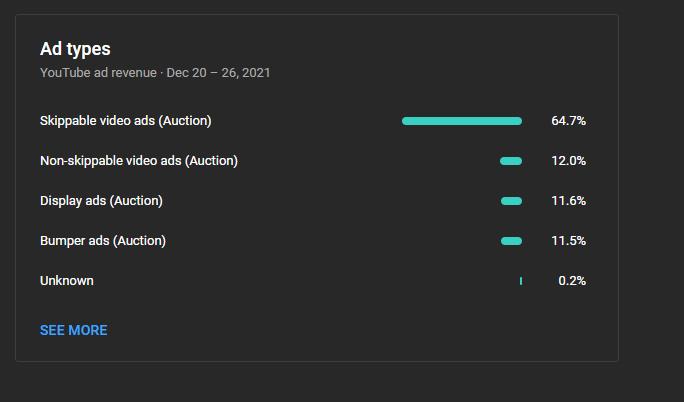Viewport: 684px width, 402px height.
Task: Click the 0.2% percentage value
Action: click(572, 281)
